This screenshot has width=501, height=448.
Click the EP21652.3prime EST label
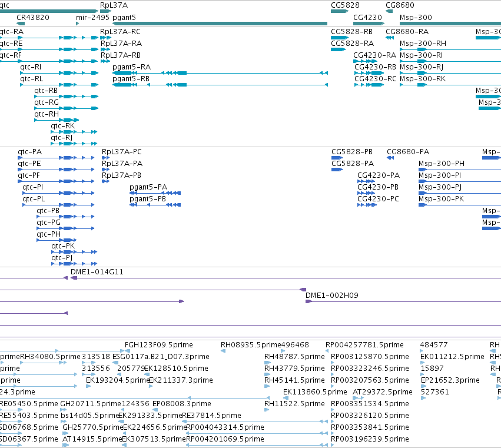[450, 380]
